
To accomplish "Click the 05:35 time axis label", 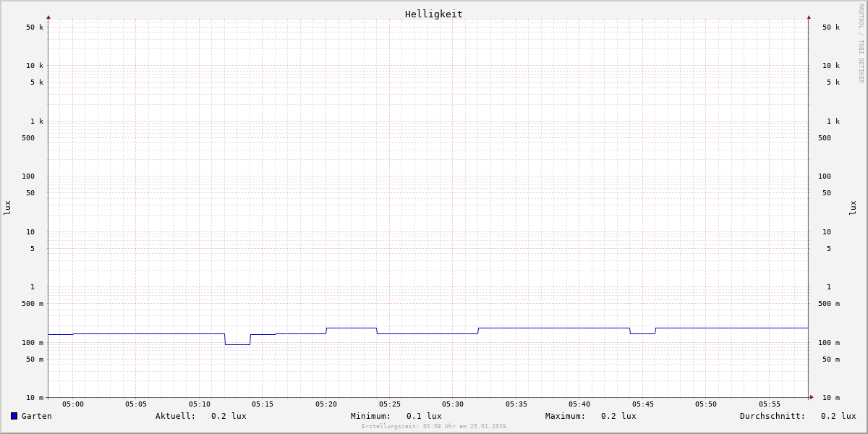I will tap(516, 404).
